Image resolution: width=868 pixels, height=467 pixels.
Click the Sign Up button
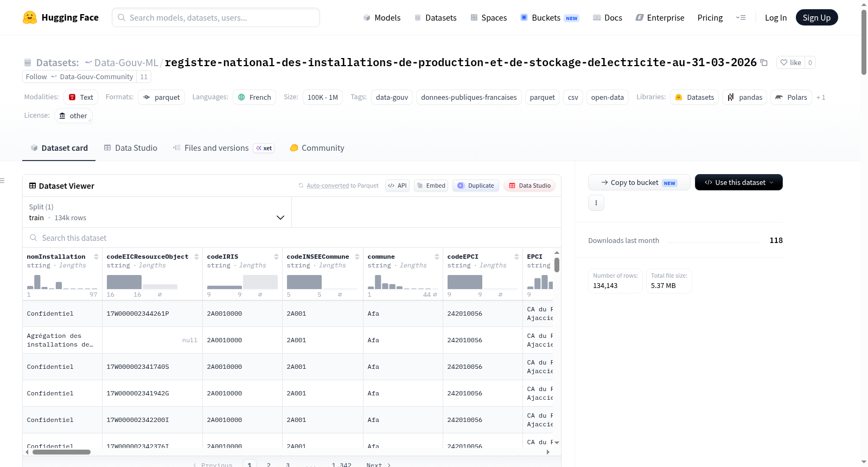(816, 17)
